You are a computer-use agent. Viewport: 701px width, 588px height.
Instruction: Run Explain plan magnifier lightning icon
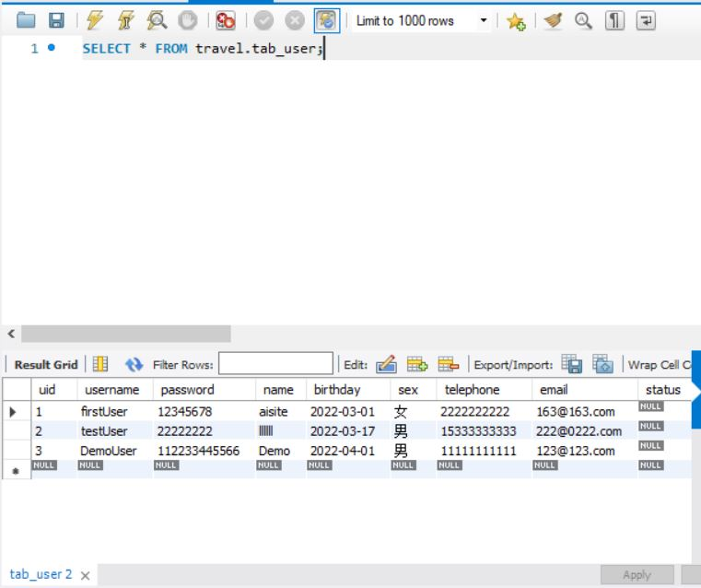click(157, 20)
